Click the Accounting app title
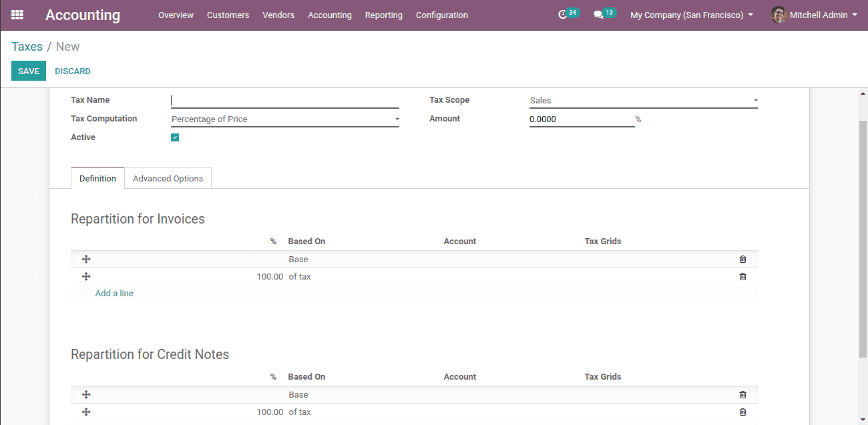 [83, 15]
